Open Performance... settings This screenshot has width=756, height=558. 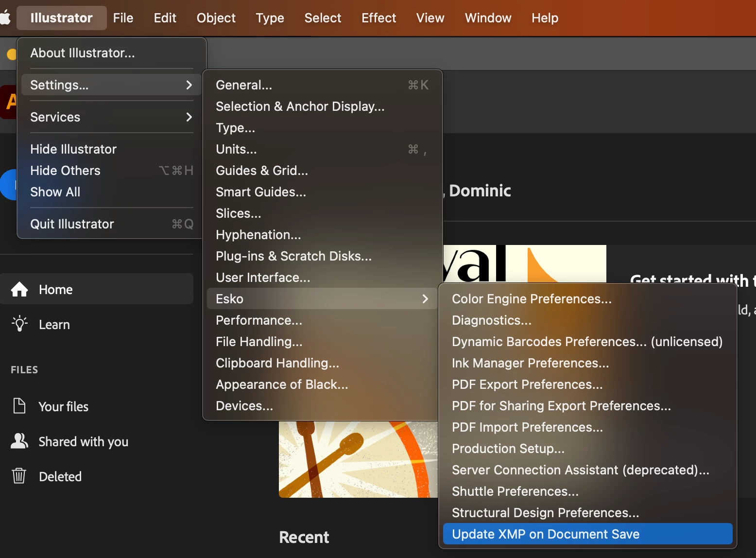[x=323, y=320]
